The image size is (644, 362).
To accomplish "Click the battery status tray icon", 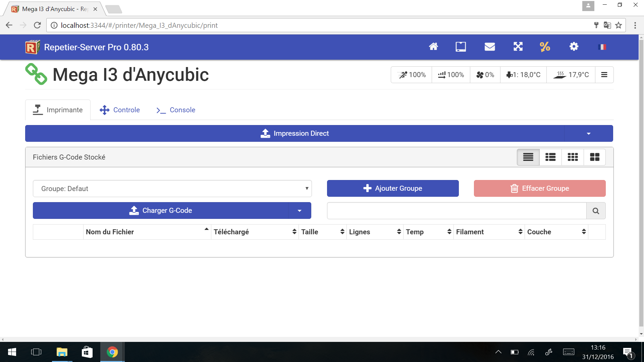I will coord(515,352).
